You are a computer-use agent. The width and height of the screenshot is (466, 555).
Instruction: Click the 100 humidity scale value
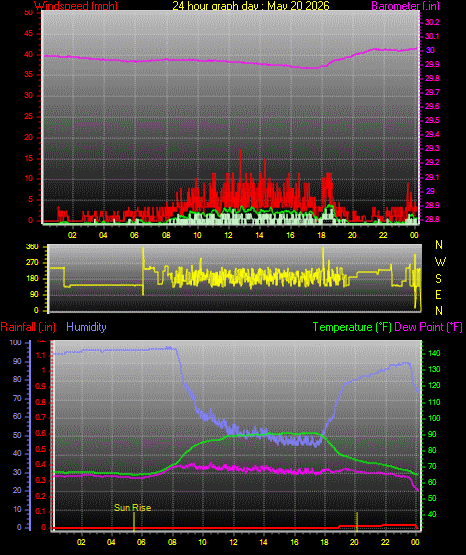[x=16, y=342]
